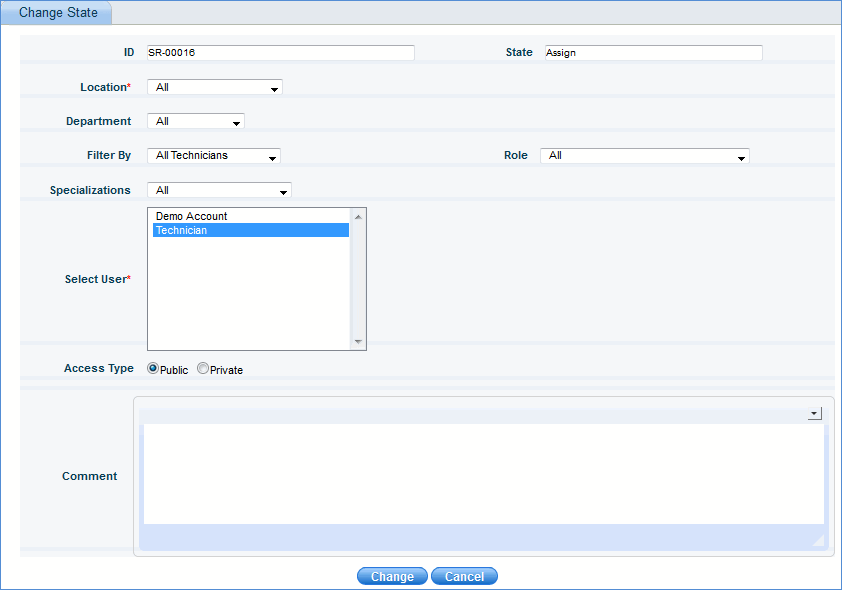Expand the Specializations dropdown
This screenshot has height=590, width=842.
(x=283, y=190)
